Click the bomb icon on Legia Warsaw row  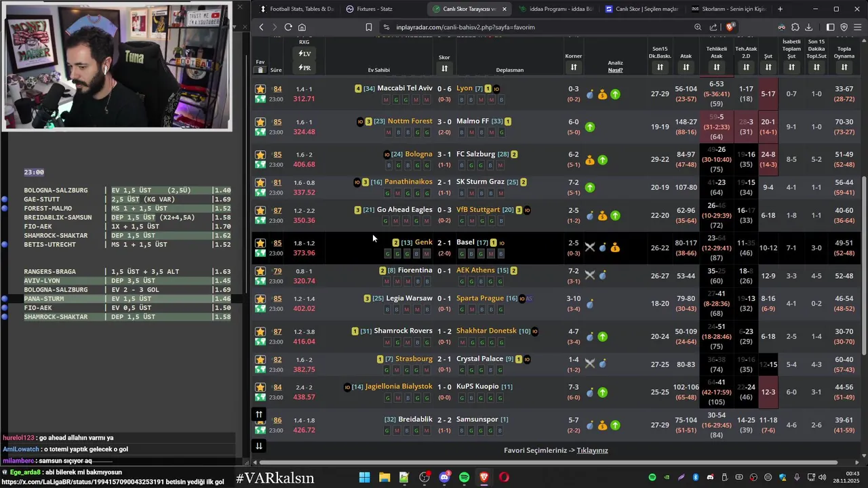(x=590, y=304)
